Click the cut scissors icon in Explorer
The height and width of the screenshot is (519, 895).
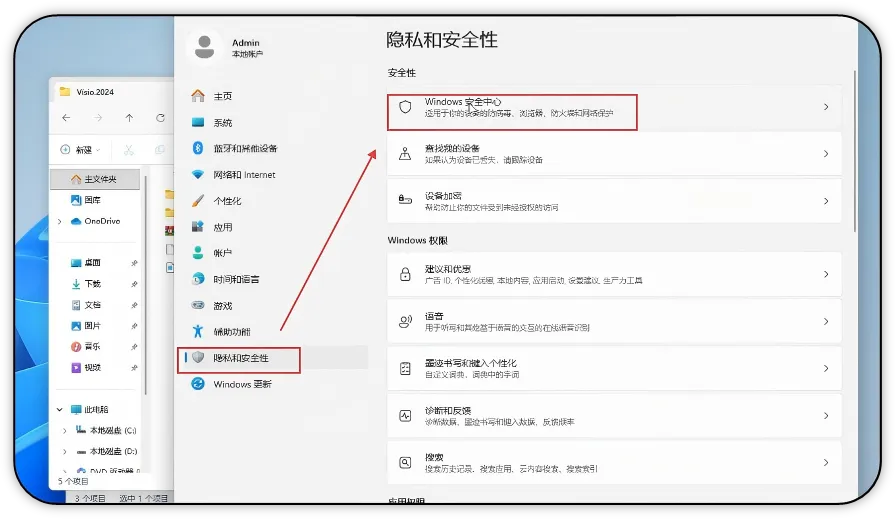click(x=128, y=150)
